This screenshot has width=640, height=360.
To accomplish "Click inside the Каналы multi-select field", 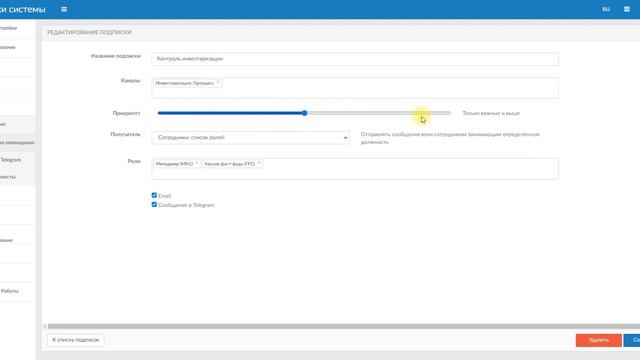I will tap(355, 88).
